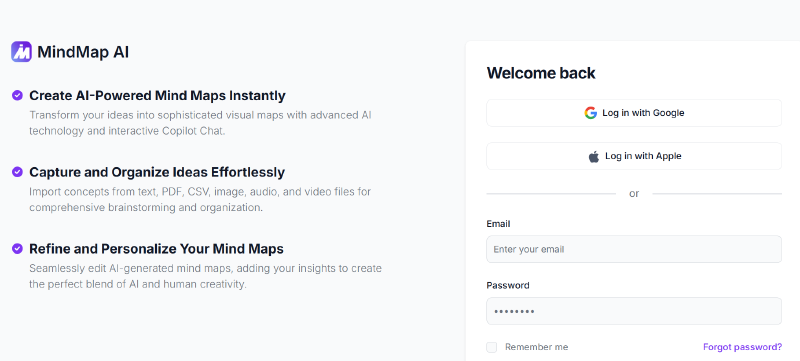Viewport: 800px width, 361px height.
Task: Click the paragraph about importing PDF, CSV files
Action: pyautogui.click(x=200, y=200)
